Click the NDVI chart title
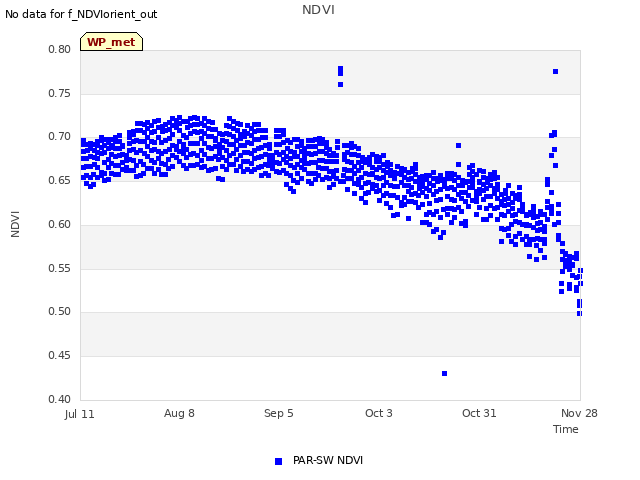The height and width of the screenshot is (480, 640). [318, 10]
